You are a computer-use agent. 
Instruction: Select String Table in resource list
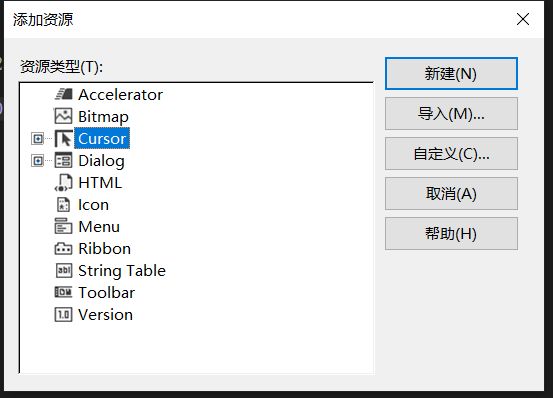click(122, 271)
